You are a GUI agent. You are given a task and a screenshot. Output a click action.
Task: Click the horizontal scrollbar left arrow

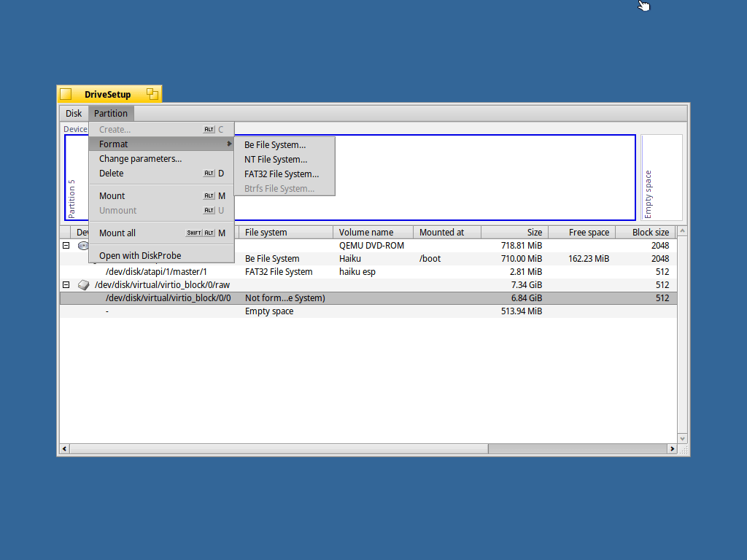[x=64, y=448]
